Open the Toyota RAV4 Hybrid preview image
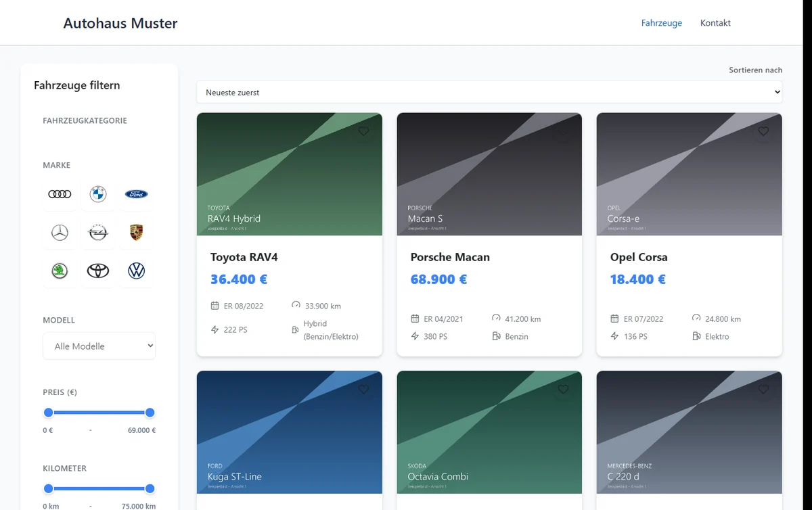This screenshot has width=812, height=510. point(290,175)
